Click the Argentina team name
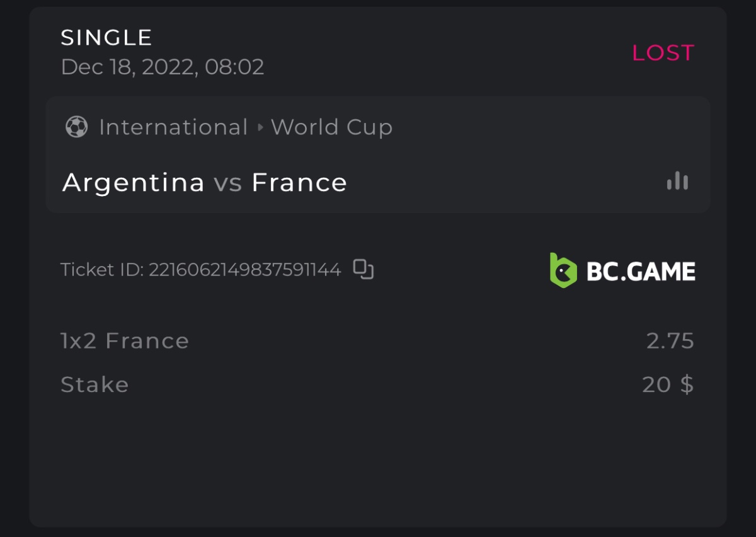756x537 pixels. point(134,183)
